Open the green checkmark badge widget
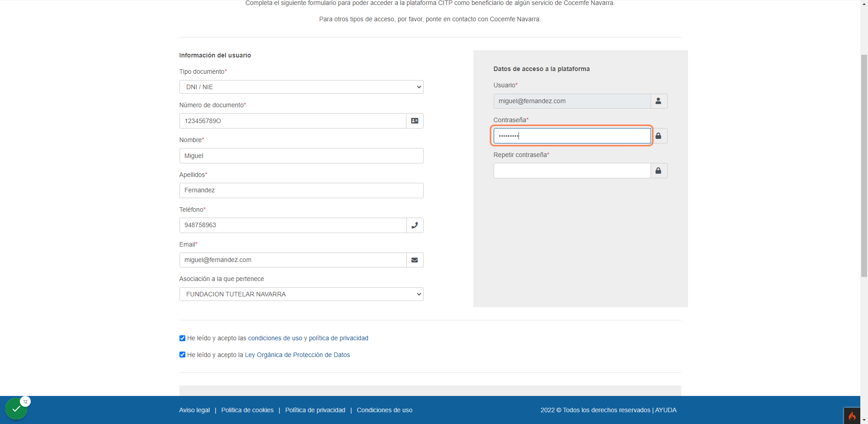The width and height of the screenshot is (868, 424). [17, 409]
